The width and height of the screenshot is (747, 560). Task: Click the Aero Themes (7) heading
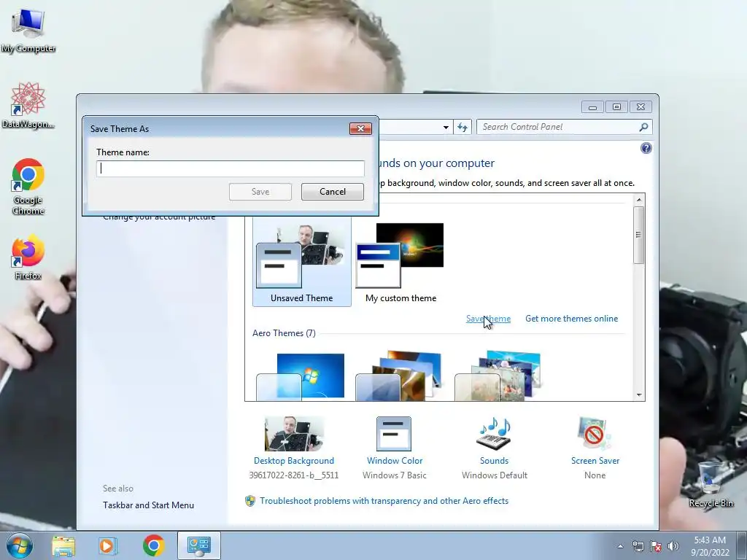pos(284,333)
